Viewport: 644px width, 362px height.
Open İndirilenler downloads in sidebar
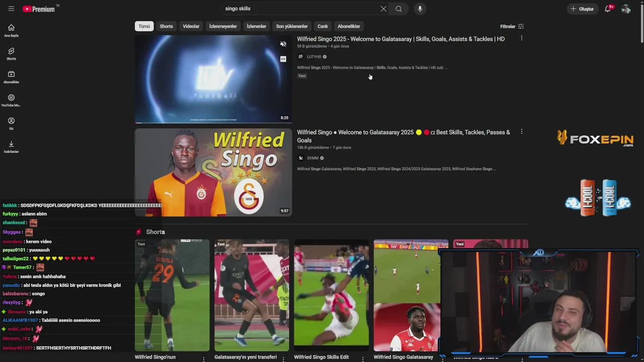pyautogui.click(x=11, y=147)
